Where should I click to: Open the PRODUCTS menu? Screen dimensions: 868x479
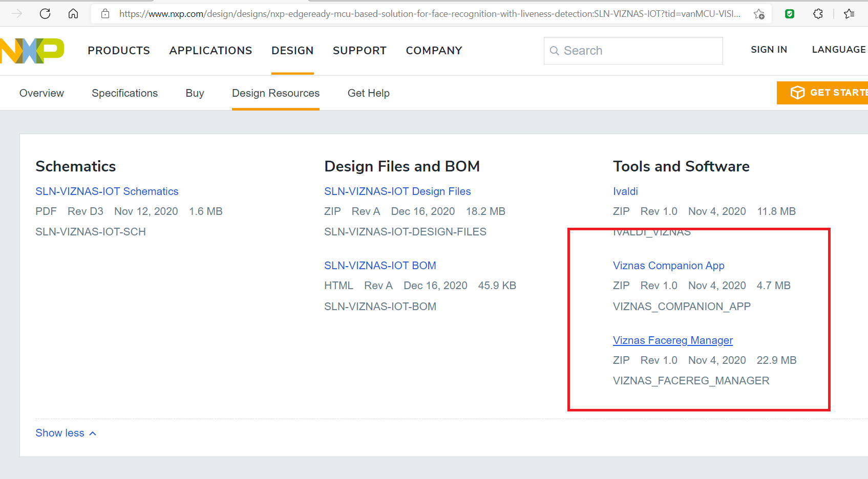pyautogui.click(x=119, y=51)
